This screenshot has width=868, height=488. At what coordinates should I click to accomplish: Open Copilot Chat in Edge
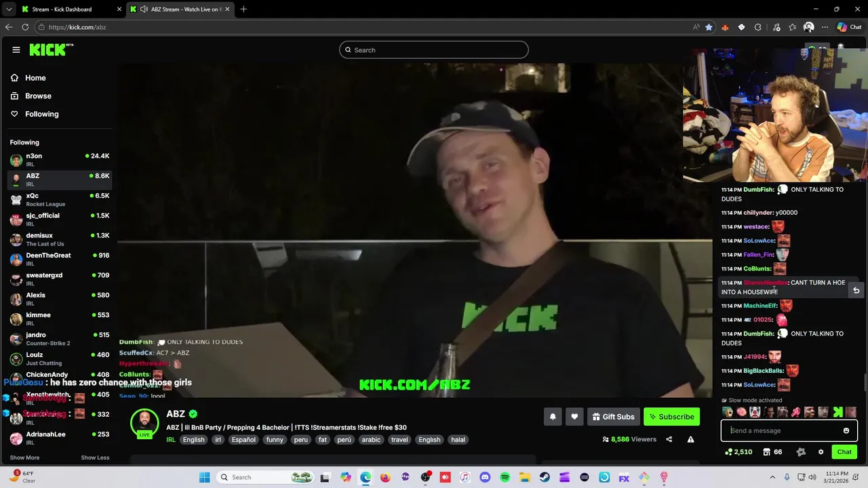849,27
